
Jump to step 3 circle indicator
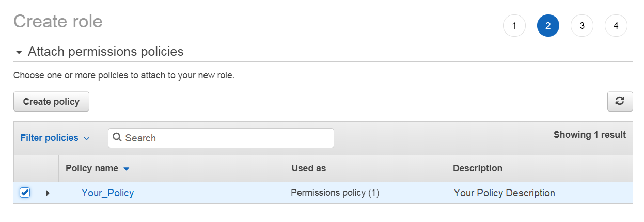click(582, 26)
